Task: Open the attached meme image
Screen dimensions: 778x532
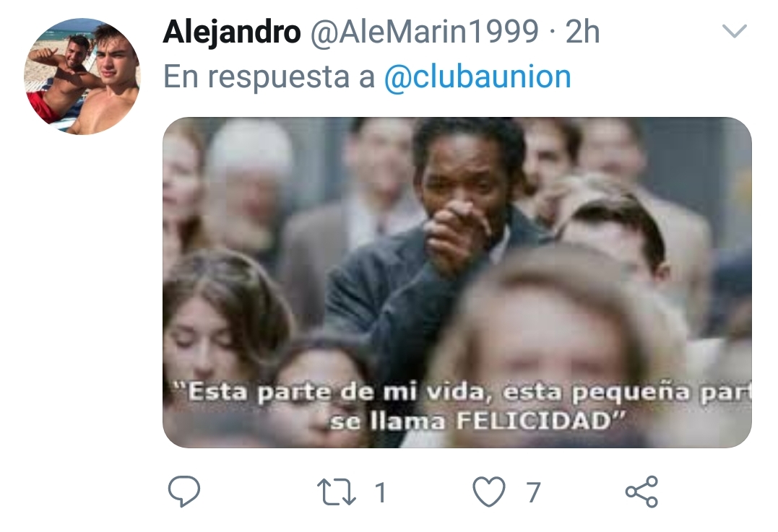Action: 457,282
